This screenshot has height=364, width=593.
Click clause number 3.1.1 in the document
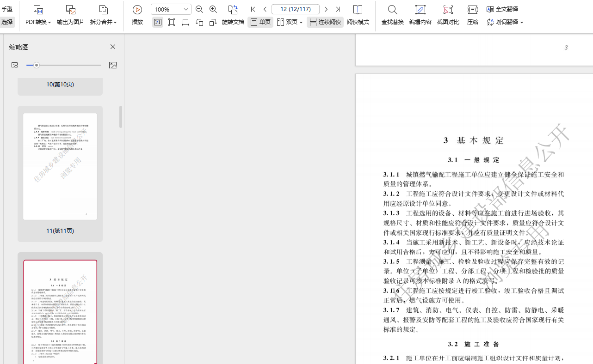pos(391,175)
